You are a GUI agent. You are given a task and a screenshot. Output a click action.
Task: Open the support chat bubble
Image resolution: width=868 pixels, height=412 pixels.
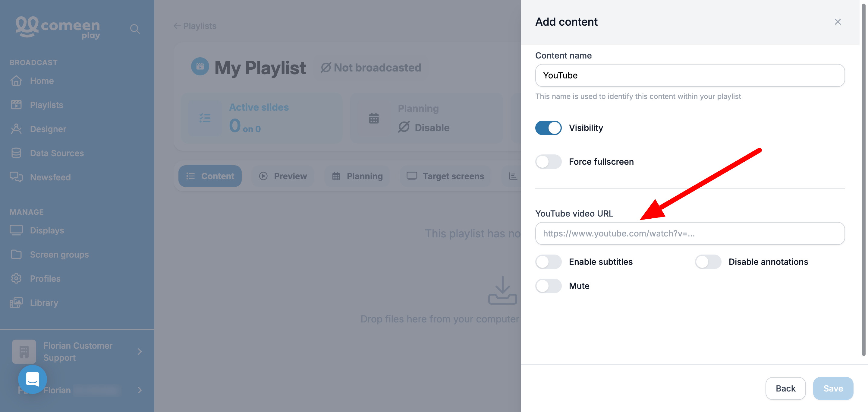click(x=32, y=379)
